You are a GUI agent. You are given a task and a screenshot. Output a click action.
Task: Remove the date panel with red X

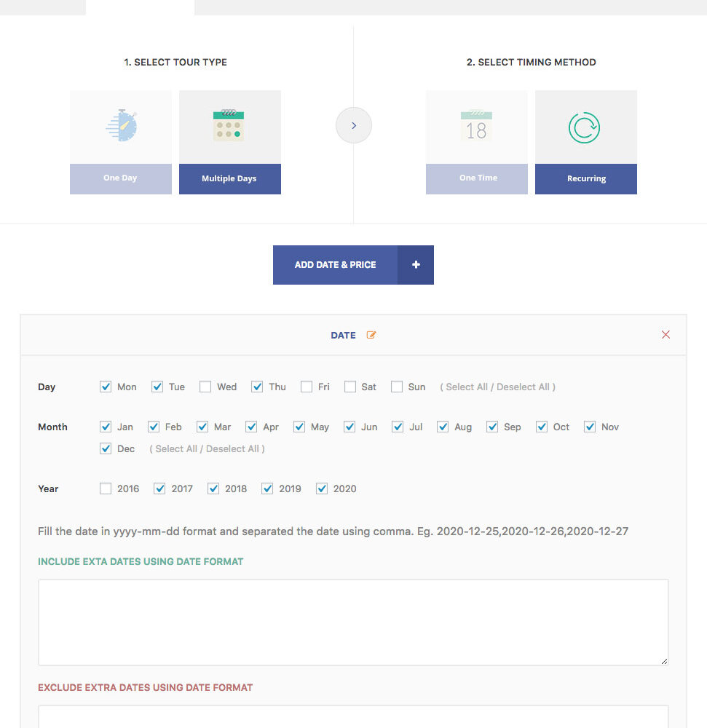(665, 335)
